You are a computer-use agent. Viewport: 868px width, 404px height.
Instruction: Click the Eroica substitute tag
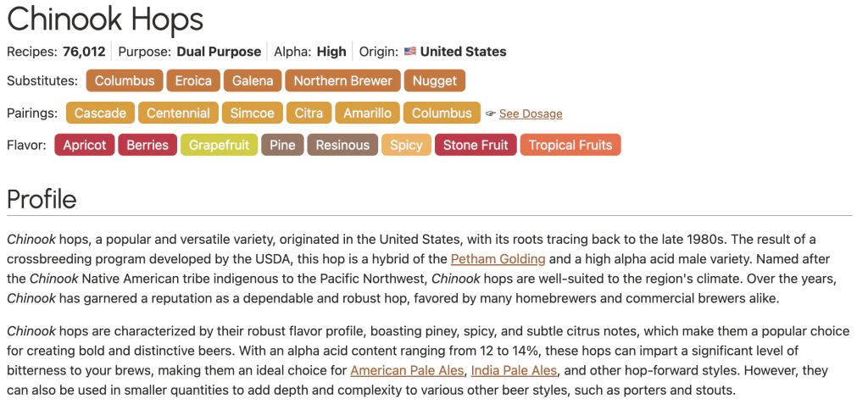pos(193,81)
